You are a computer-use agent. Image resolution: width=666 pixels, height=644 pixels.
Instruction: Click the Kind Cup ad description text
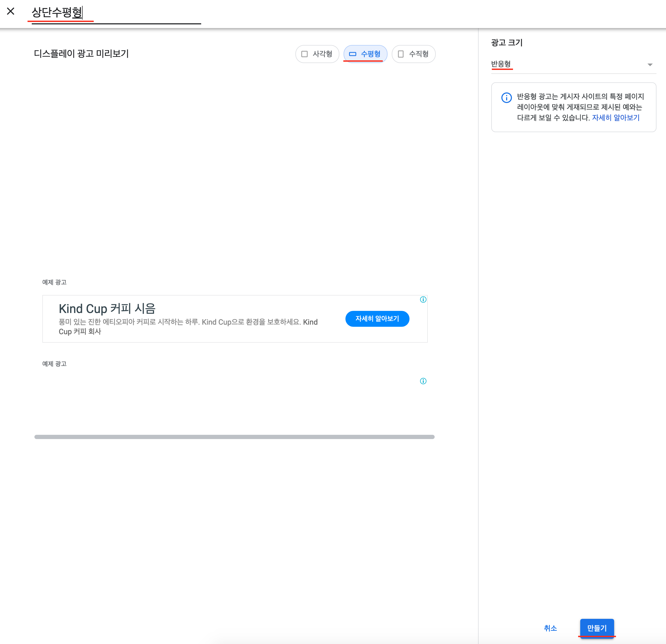(188, 327)
